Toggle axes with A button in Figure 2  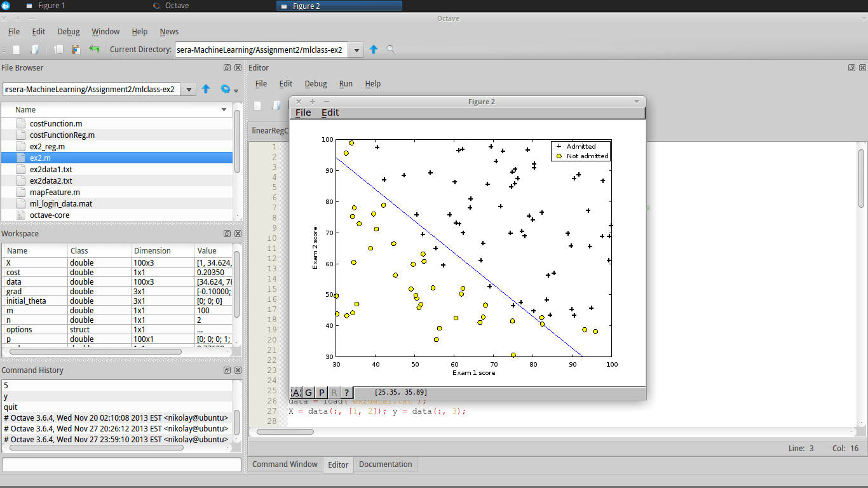[x=297, y=393]
